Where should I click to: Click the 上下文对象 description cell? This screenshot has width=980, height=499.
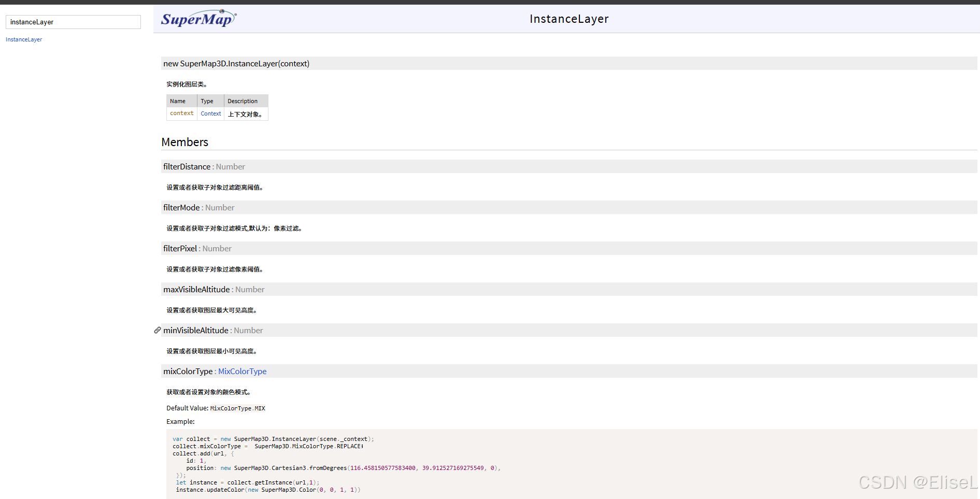point(246,114)
